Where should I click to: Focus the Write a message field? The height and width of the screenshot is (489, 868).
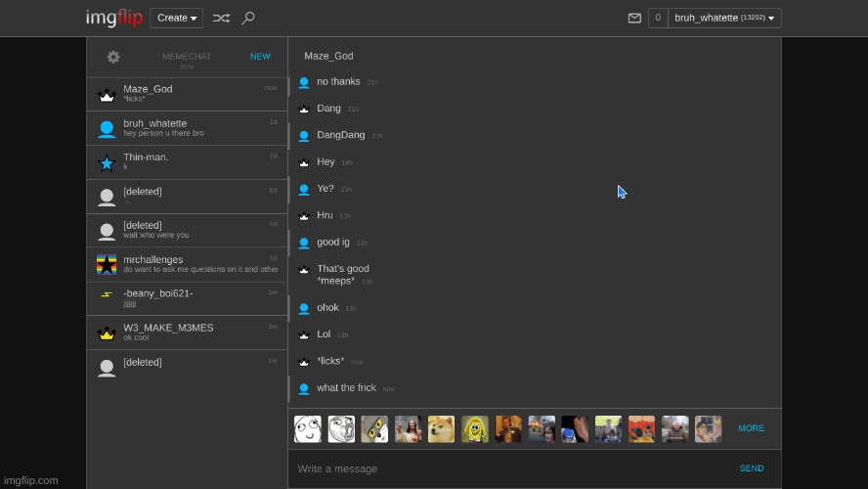point(509,468)
